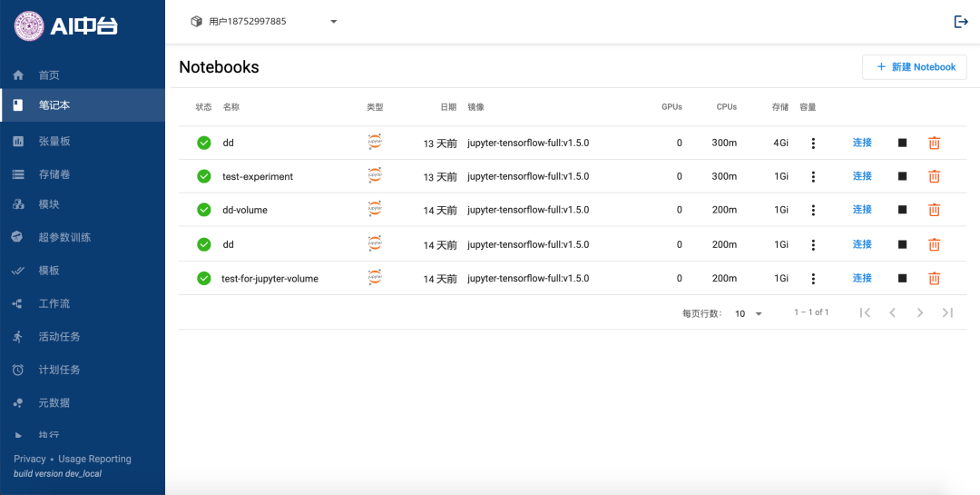
Task: Click the Jupyter icon in test-experiment row
Action: [375, 176]
